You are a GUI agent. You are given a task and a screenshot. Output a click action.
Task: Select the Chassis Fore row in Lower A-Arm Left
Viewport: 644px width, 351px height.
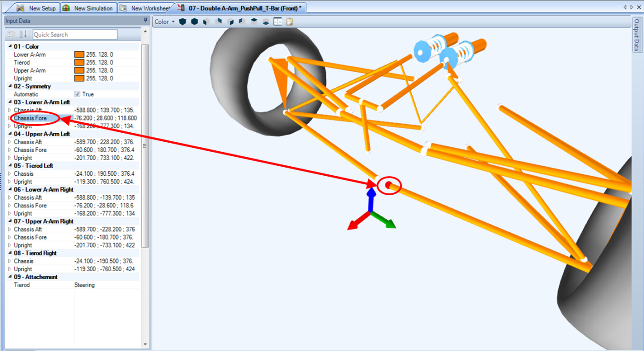(73, 118)
